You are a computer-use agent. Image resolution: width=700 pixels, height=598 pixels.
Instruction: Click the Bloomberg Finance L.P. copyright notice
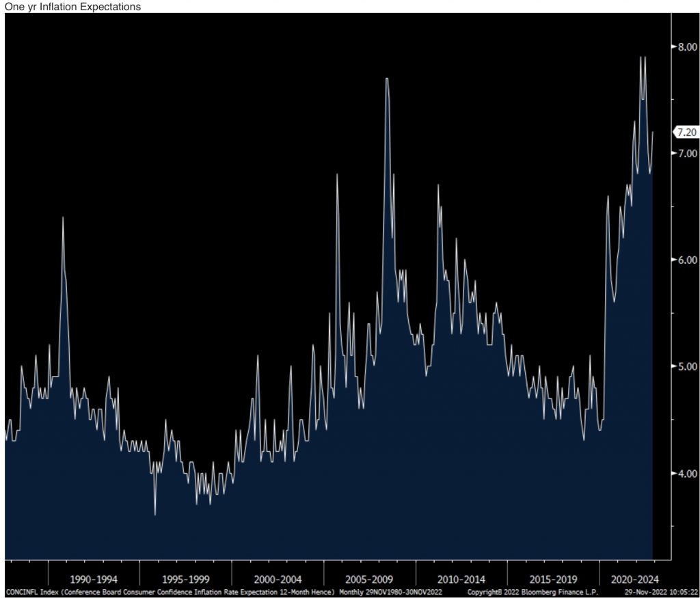[x=532, y=592]
